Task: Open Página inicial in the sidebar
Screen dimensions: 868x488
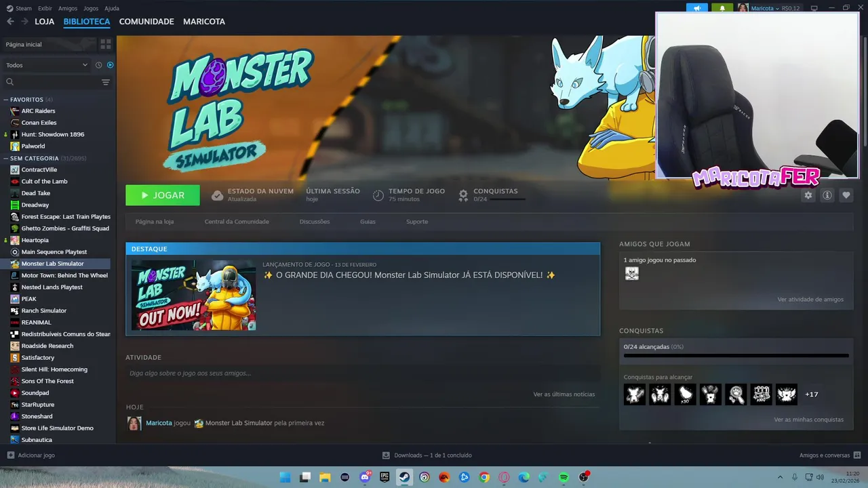Action: pyautogui.click(x=49, y=44)
